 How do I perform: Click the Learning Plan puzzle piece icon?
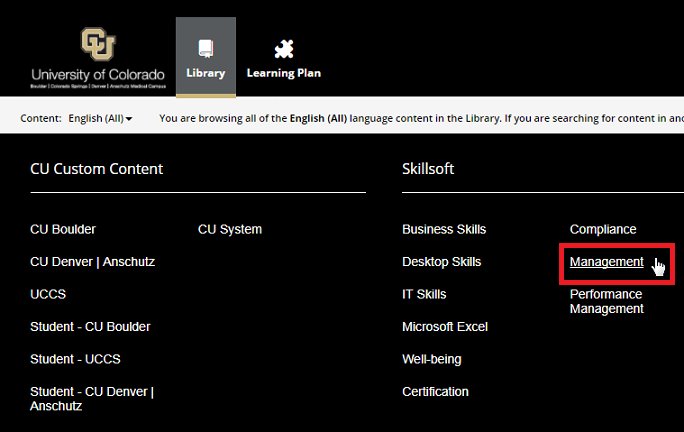[284, 49]
